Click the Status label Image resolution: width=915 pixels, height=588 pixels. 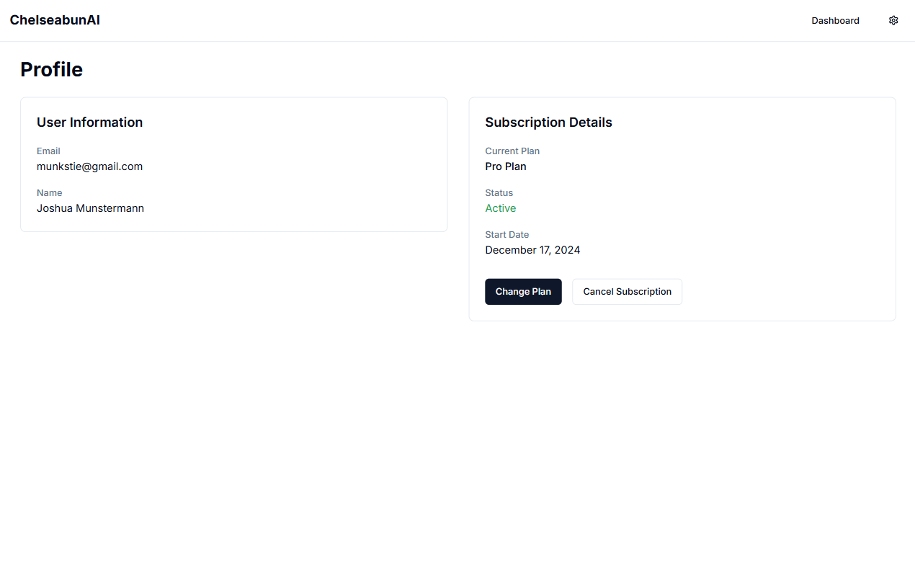point(499,193)
